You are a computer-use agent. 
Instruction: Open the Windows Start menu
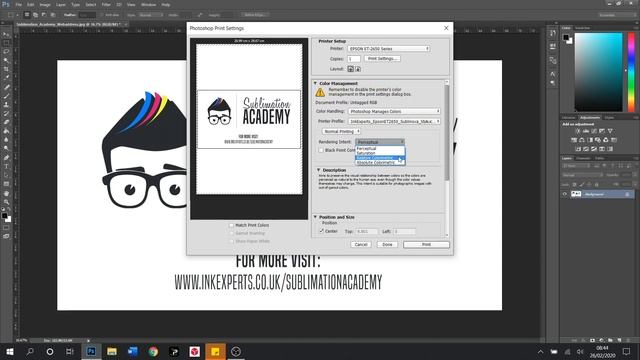point(9,351)
